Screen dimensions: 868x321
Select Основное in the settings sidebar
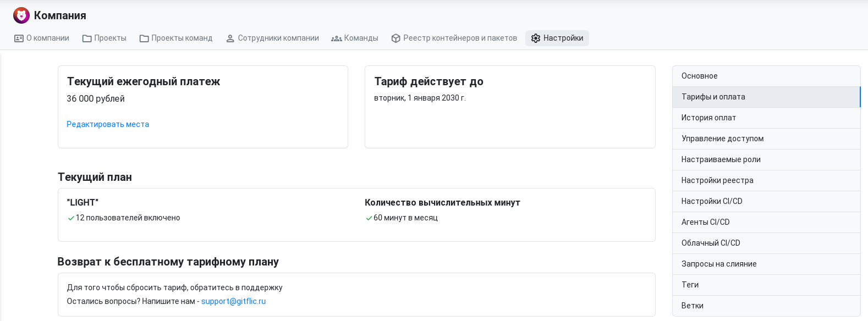(x=766, y=76)
